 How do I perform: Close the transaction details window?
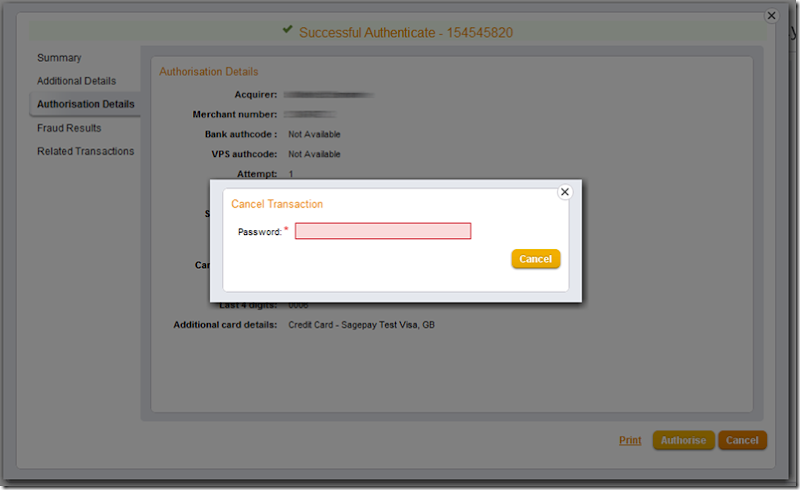(x=771, y=16)
